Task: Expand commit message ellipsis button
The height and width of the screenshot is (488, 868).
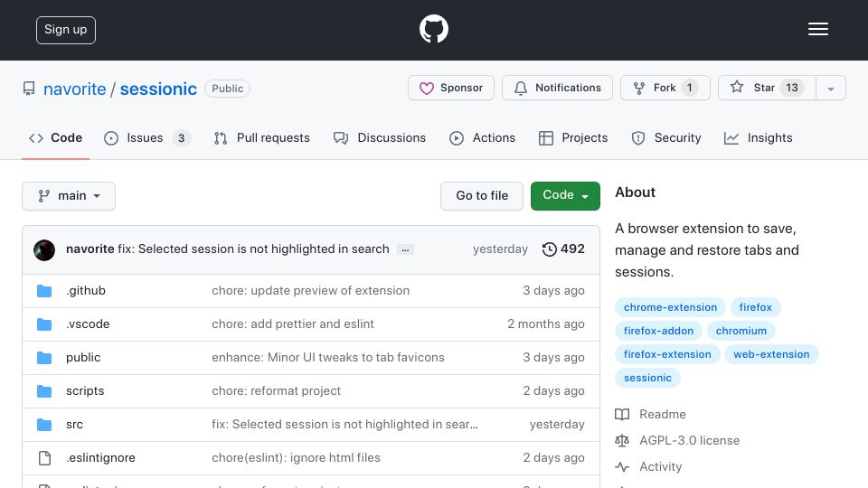Action: (x=405, y=250)
